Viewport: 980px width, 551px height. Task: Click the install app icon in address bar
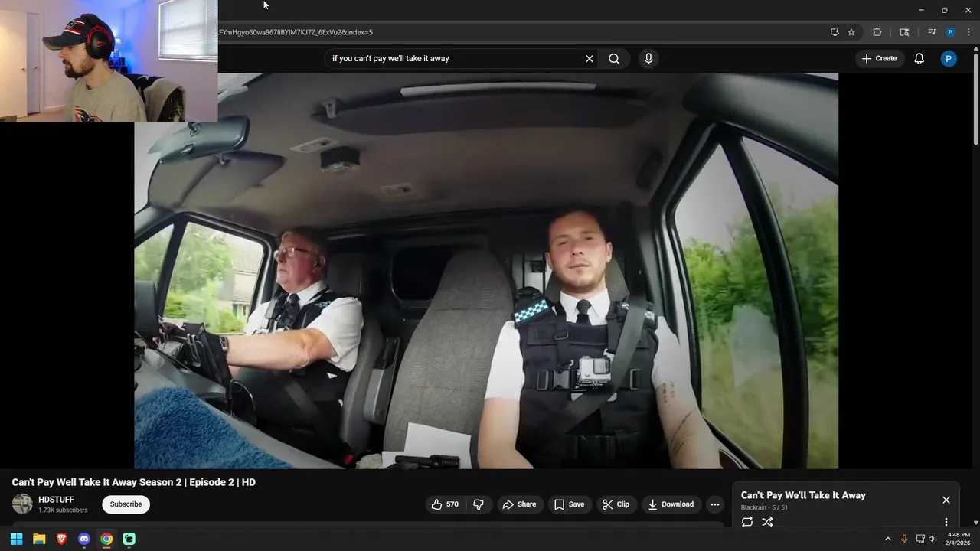tap(835, 32)
